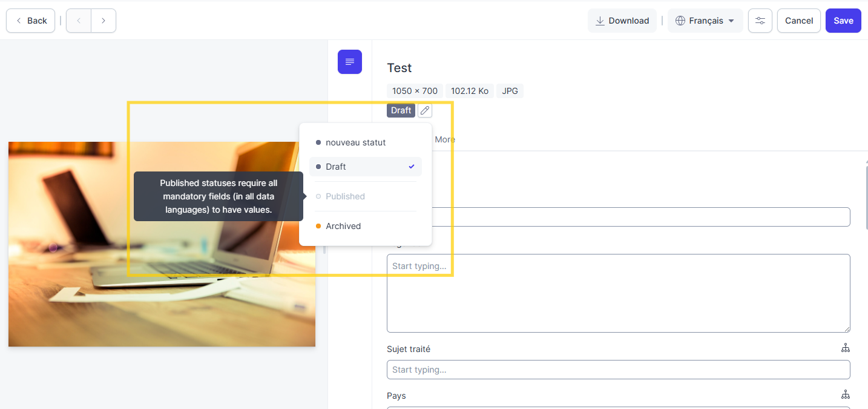Set status to Archived
The height and width of the screenshot is (409, 868).
pyautogui.click(x=343, y=226)
